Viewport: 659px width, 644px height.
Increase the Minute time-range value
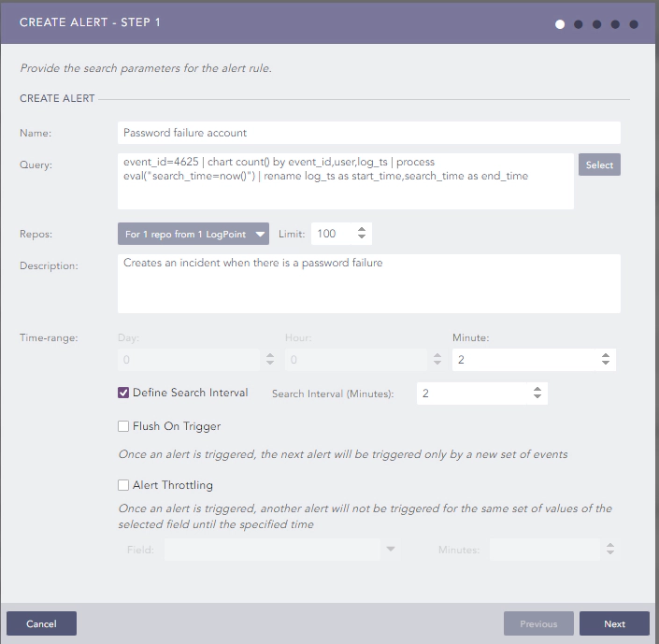[605, 355]
